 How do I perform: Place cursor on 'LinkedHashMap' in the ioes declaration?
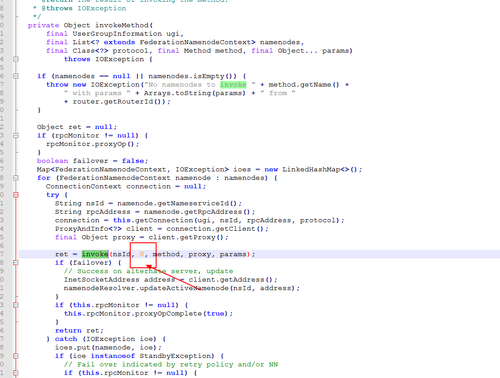pos(311,169)
